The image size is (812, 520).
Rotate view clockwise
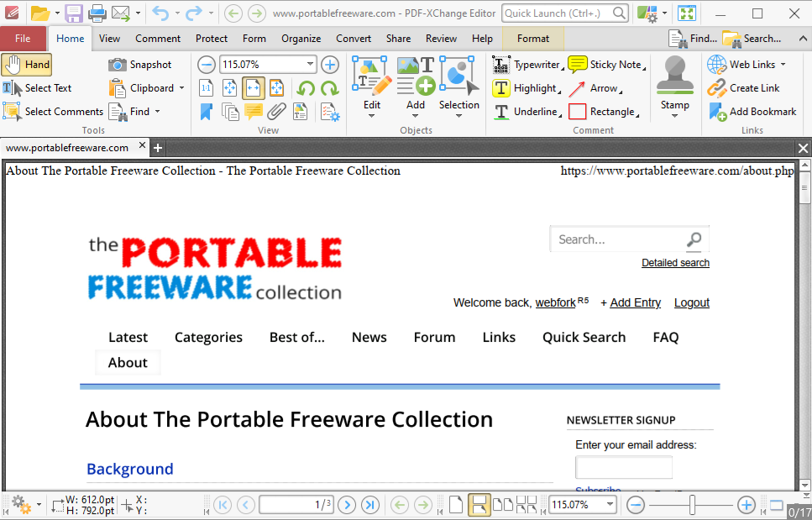point(330,88)
